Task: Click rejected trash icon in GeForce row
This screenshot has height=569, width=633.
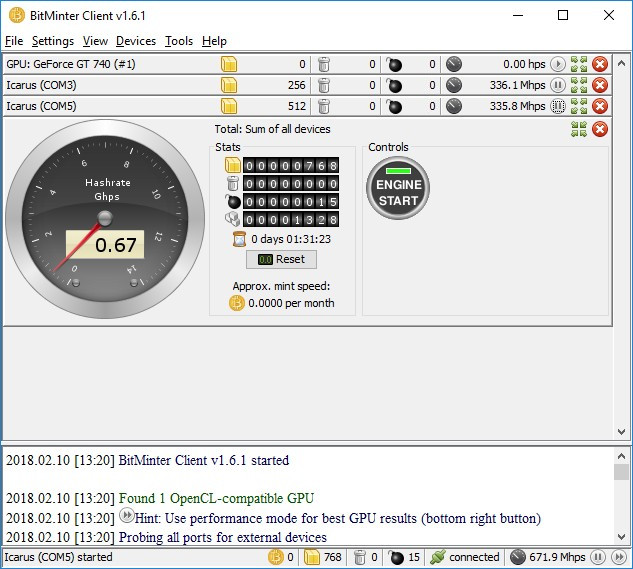Action: (x=323, y=64)
